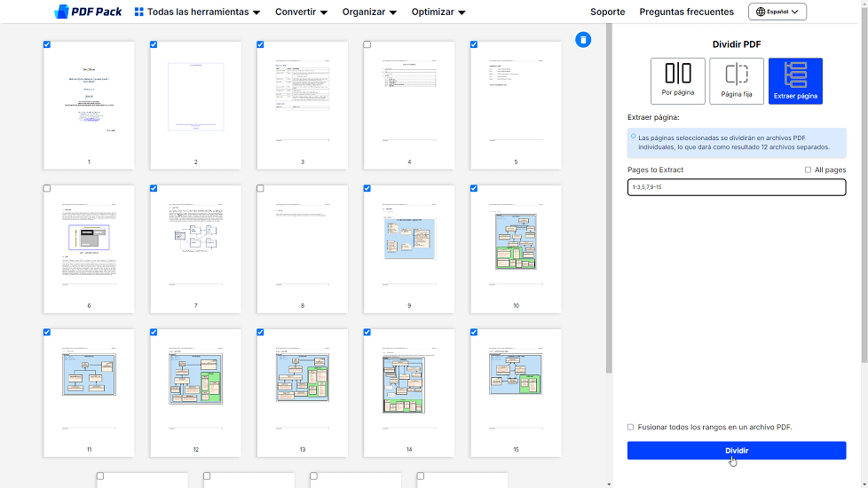This screenshot has height=488, width=868.
Task: Click the blue trash delete icon
Action: [582, 39]
